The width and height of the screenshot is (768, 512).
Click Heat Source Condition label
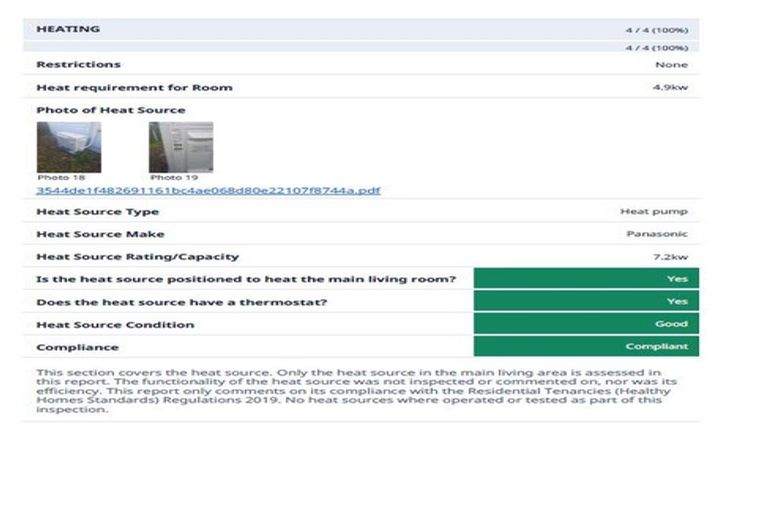click(115, 325)
